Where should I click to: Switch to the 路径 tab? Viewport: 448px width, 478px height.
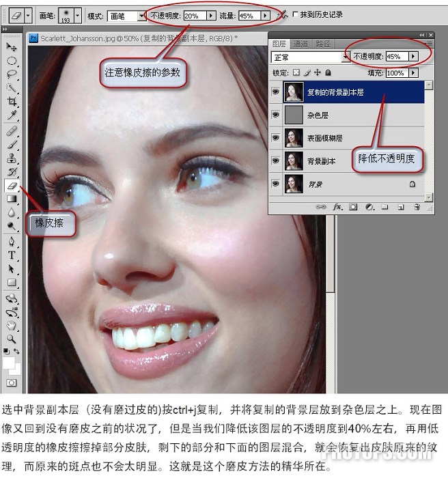pyautogui.click(x=323, y=44)
